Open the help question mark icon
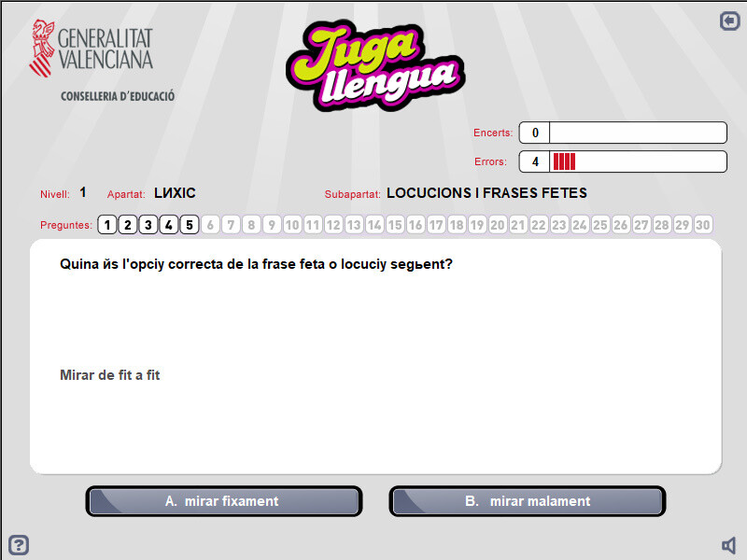This screenshot has width=747, height=560. pyautogui.click(x=19, y=544)
